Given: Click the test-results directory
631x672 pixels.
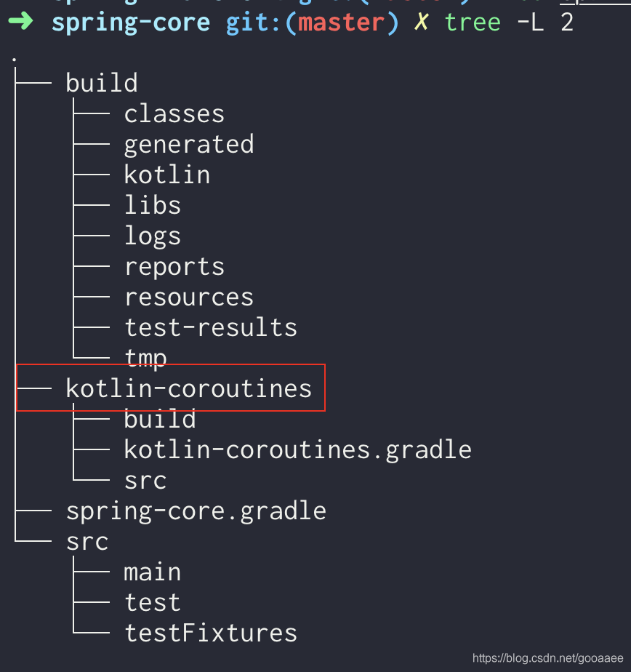Looking at the screenshot, I should (x=210, y=327).
